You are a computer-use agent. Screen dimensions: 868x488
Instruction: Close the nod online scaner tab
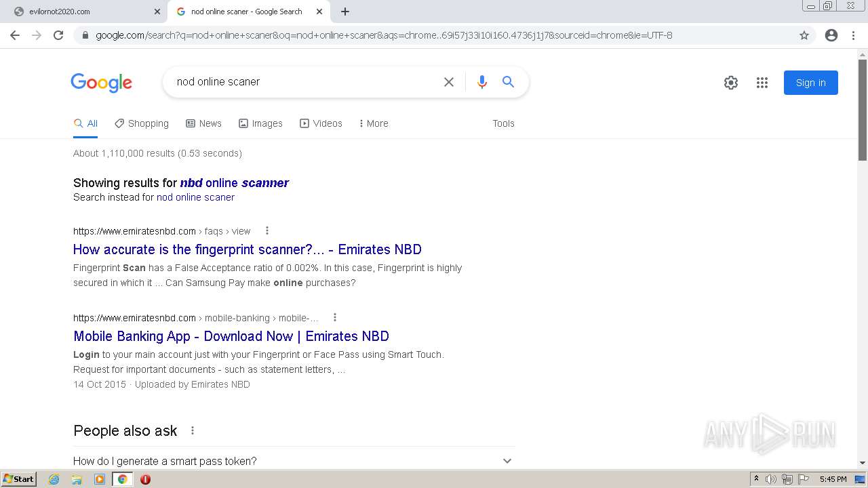319,12
